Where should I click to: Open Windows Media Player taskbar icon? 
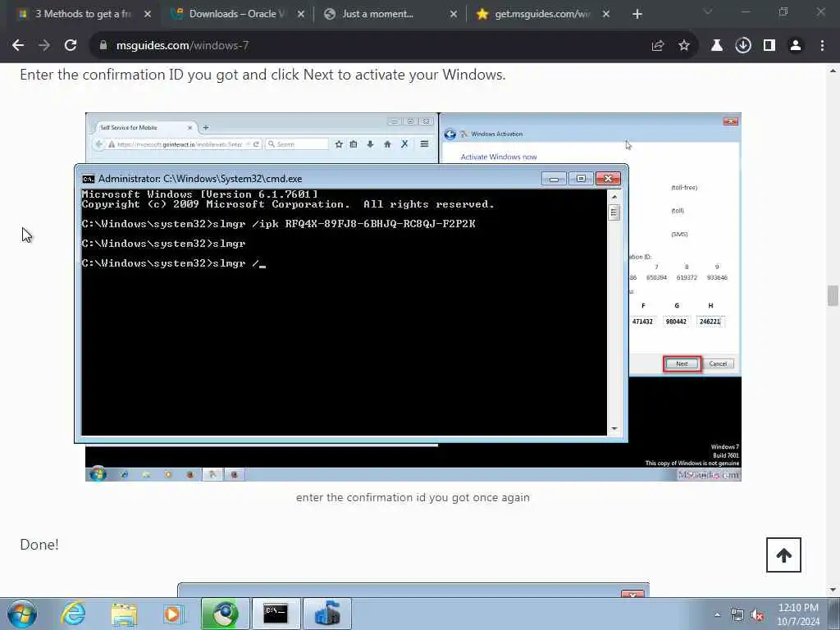pos(173,614)
